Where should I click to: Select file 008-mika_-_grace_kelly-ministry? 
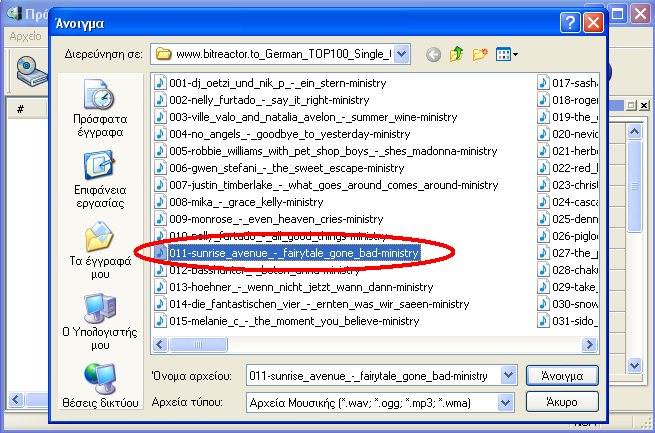pyautogui.click(x=239, y=202)
